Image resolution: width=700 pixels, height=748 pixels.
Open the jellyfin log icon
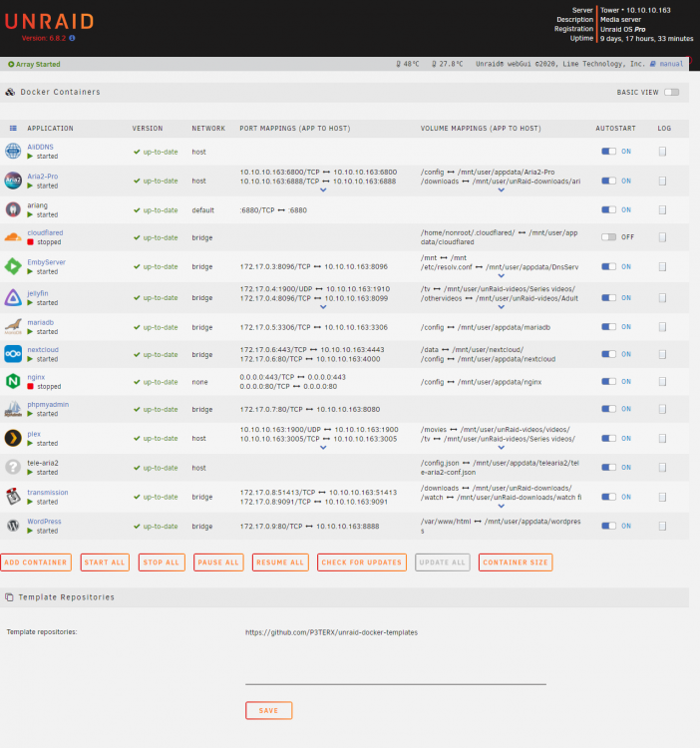coord(662,297)
